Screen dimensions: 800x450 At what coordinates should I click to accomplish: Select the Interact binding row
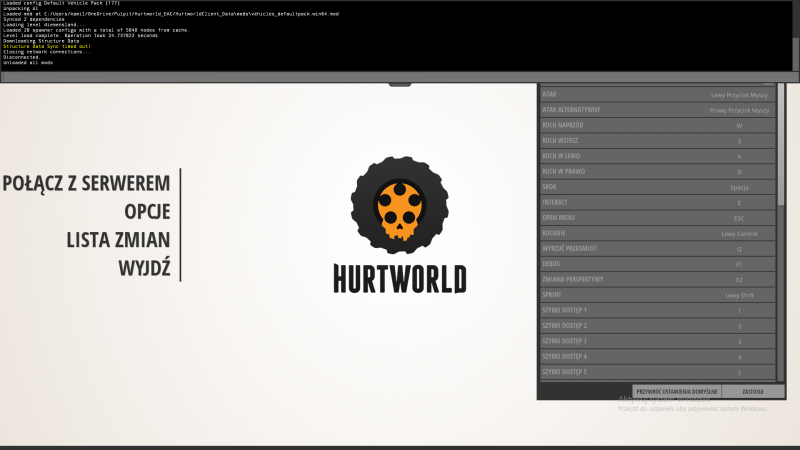658,202
